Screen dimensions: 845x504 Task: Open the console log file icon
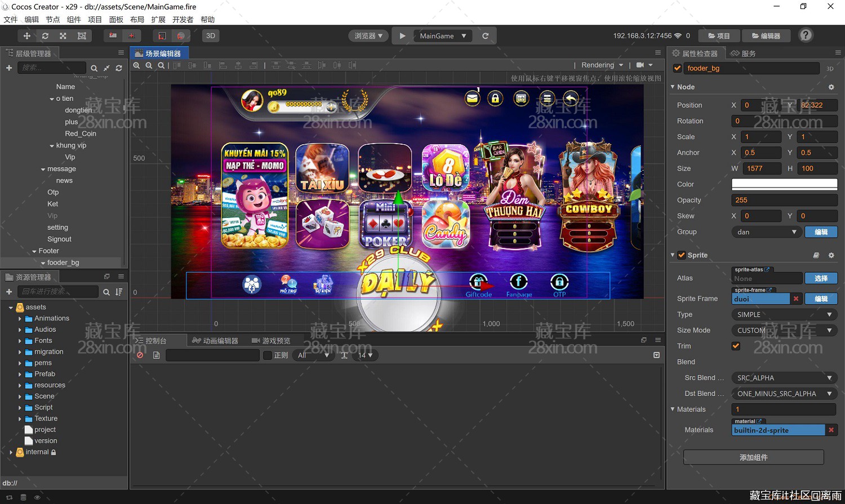157,355
